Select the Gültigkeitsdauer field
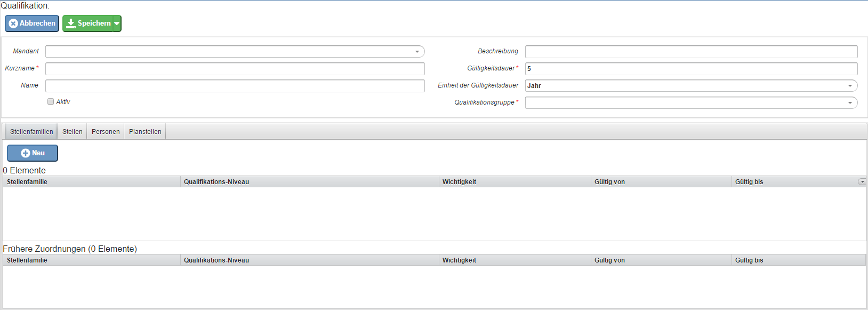Screen dimensions: 868x310 pos(691,69)
